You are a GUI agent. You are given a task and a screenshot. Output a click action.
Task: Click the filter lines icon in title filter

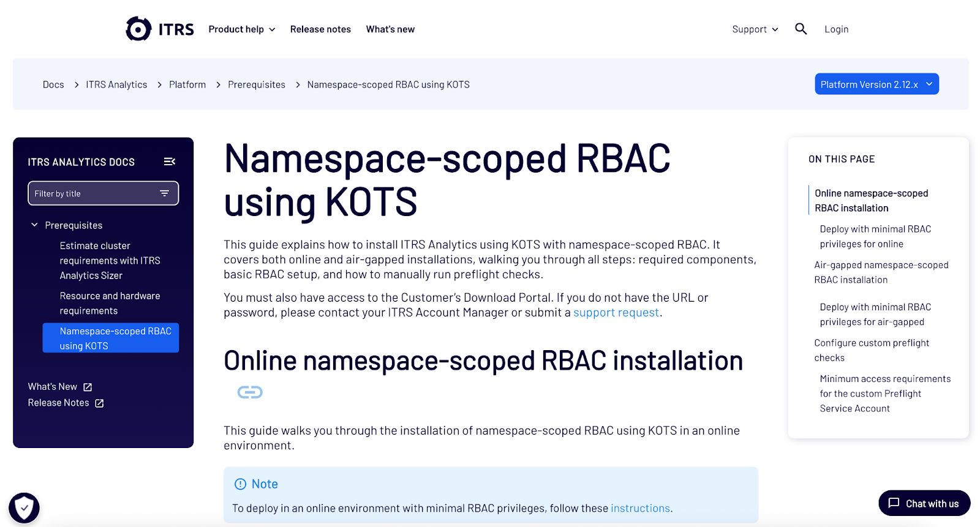(x=164, y=193)
